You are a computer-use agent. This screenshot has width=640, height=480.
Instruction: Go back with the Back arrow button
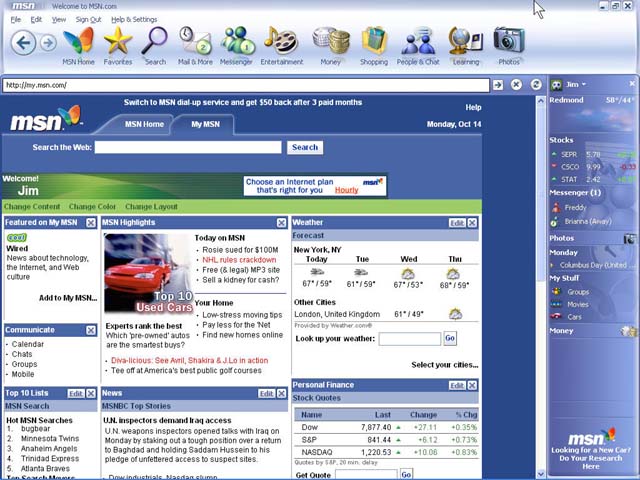(x=23, y=42)
